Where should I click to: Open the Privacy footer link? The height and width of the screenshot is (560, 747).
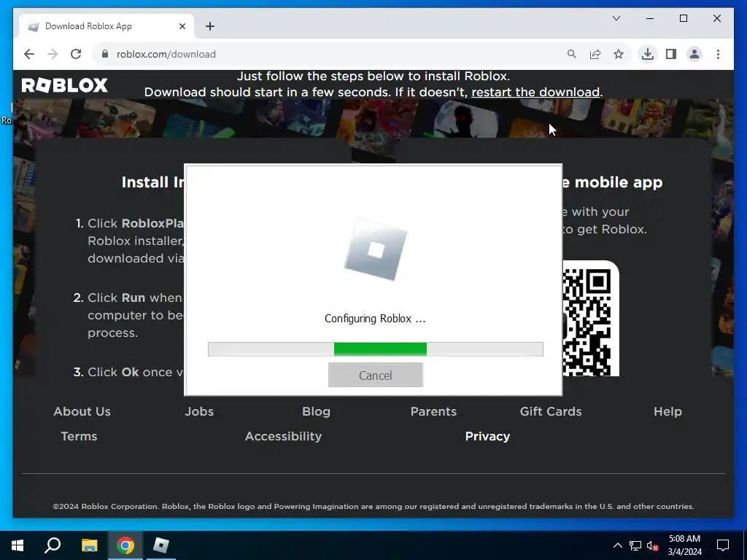tap(487, 436)
